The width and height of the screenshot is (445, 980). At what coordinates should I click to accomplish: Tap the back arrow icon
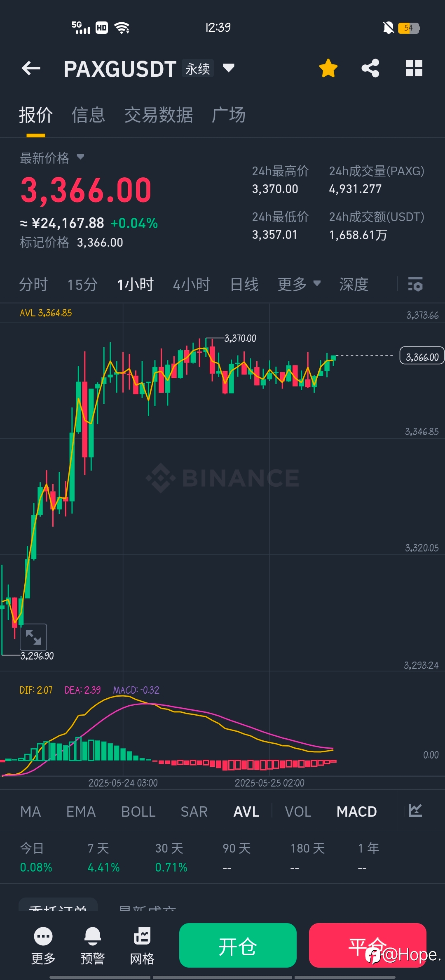click(x=31, y=68)
